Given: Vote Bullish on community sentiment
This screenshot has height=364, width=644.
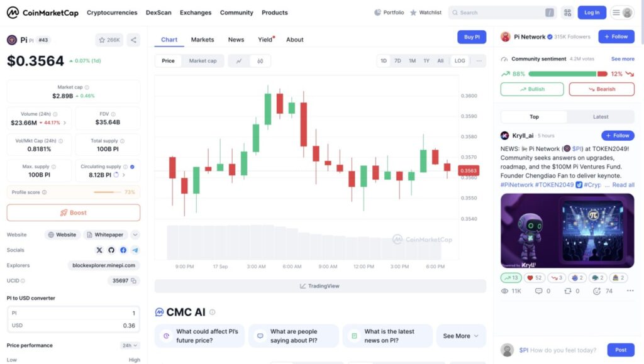Looking at the screenshot, I should (532, 89).
